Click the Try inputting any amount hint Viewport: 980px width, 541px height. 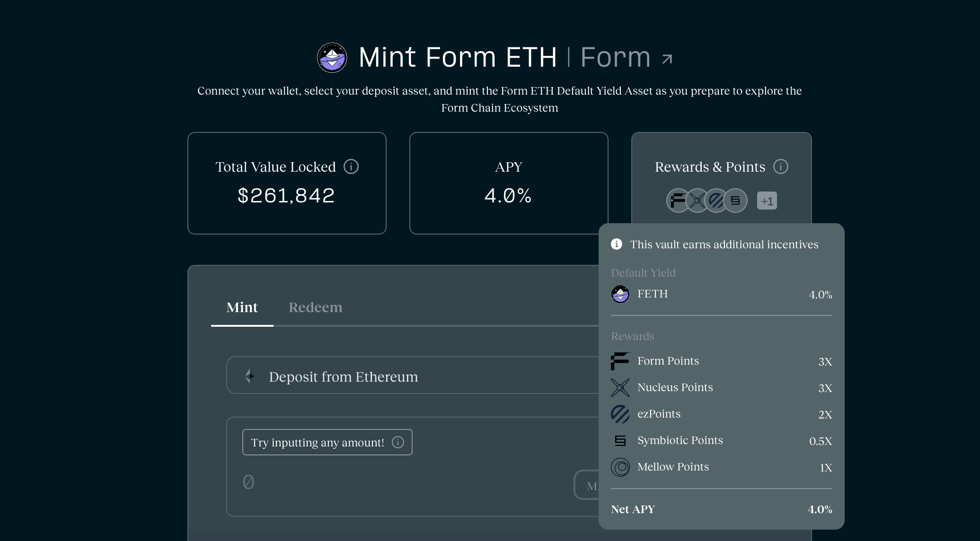coord(318,443)
